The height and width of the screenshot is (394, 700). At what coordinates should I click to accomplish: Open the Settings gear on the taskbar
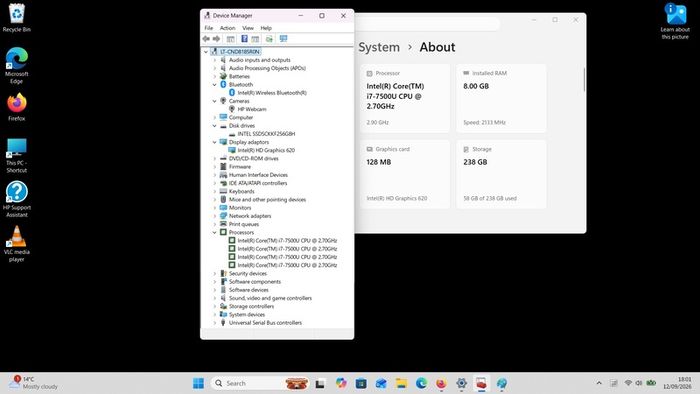coord(462,383)
